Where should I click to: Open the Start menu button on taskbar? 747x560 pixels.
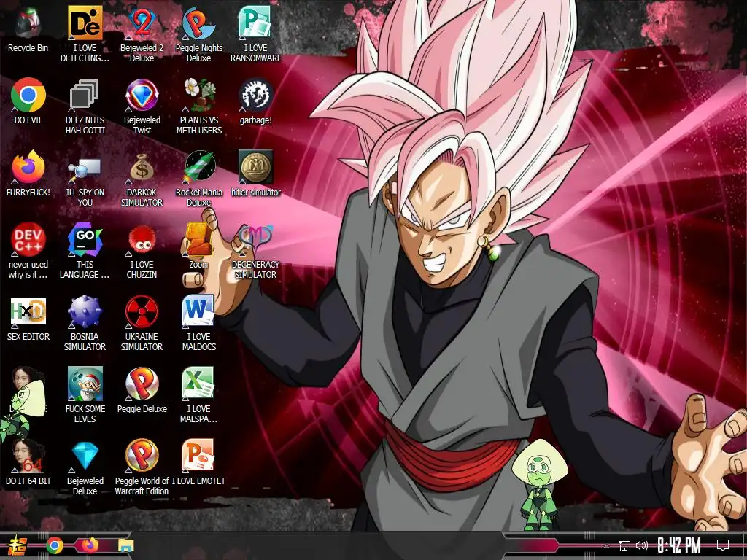click(x=18, y=545)
